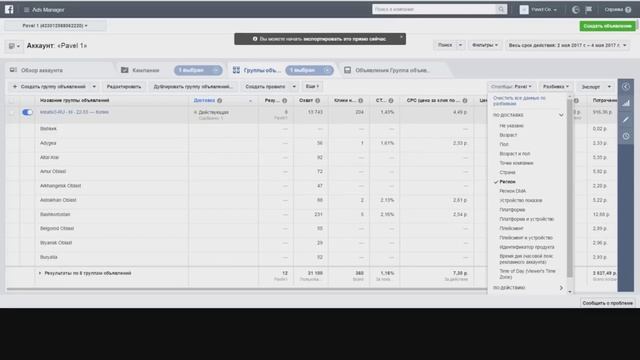The height and width of the screenshot is (360, 640).
Task: Expand the ПО ДЕЙСТВИЮ section
Action: click(x=561, y=288)
